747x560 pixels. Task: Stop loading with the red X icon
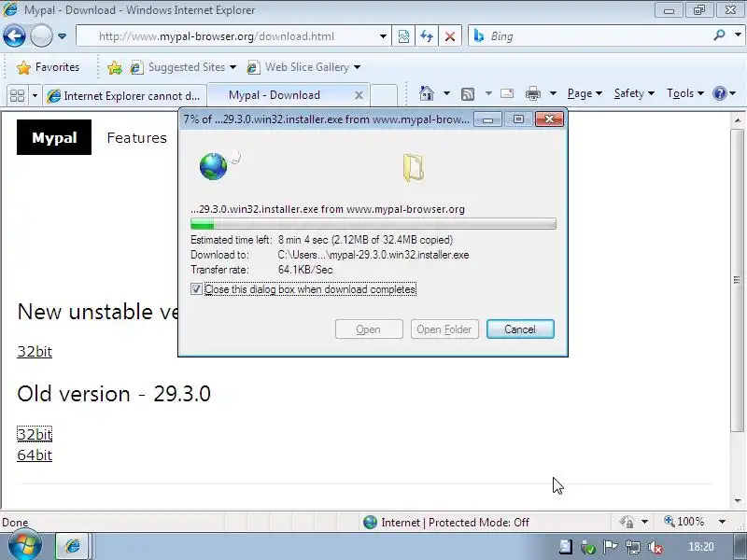tap(450, 36)
